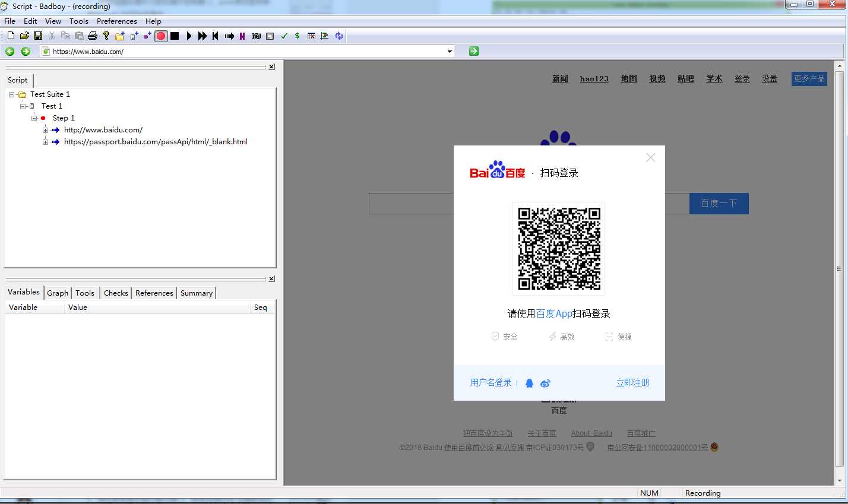Open the Tools menu
The image size is (848, 504).
(x=79, y=21)
